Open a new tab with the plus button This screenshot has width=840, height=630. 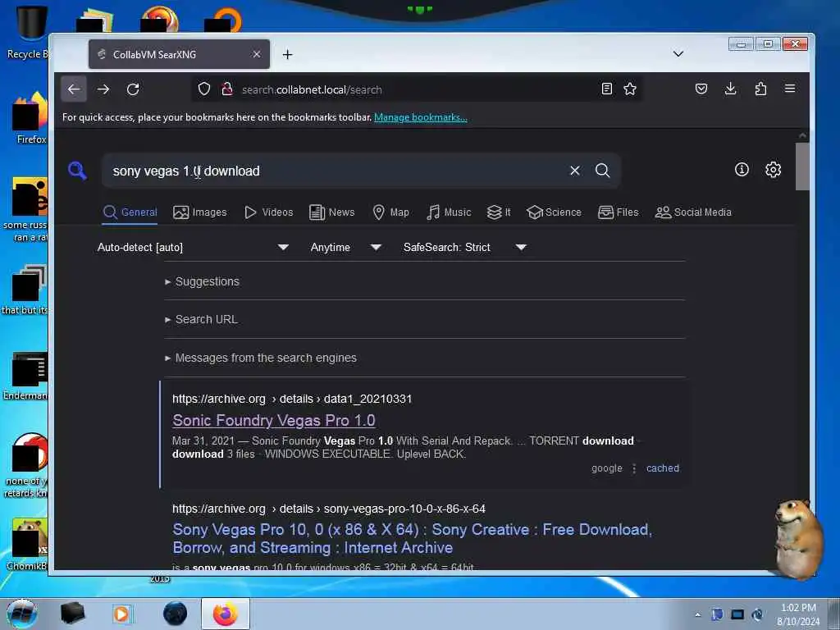(x=288, y=55)
